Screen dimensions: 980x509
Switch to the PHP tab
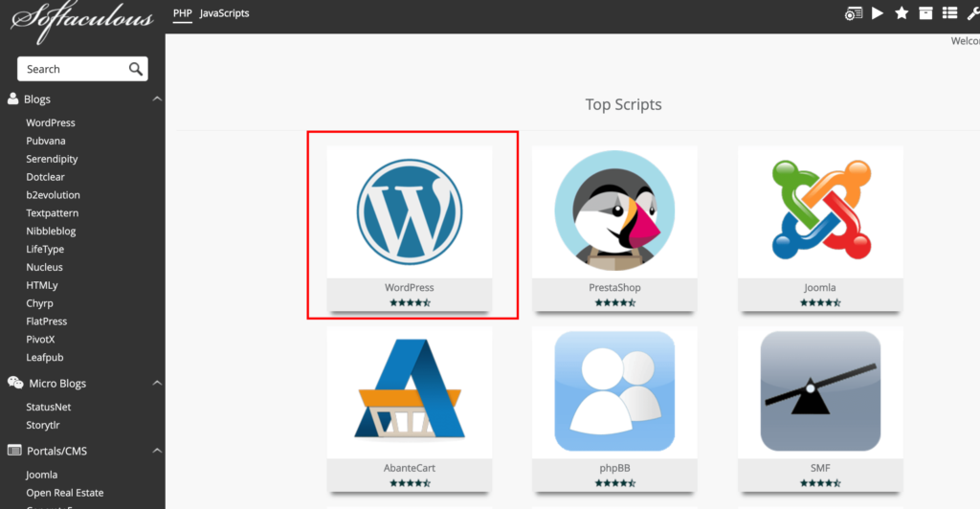coord(183,13)
